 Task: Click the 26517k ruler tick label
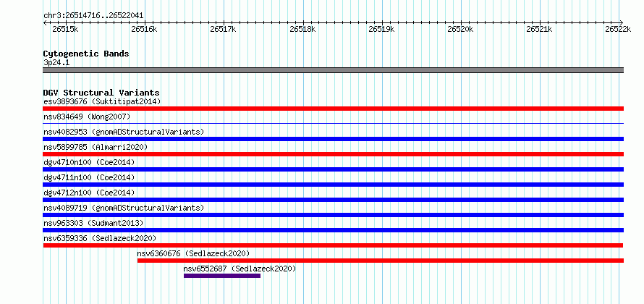tap(223, 29)
